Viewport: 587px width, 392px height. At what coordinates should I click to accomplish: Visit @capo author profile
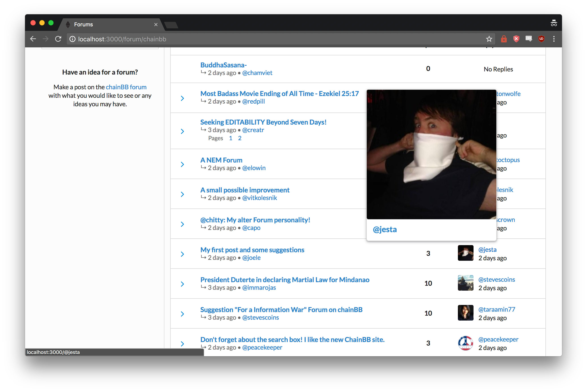click(x=251, y=228)
